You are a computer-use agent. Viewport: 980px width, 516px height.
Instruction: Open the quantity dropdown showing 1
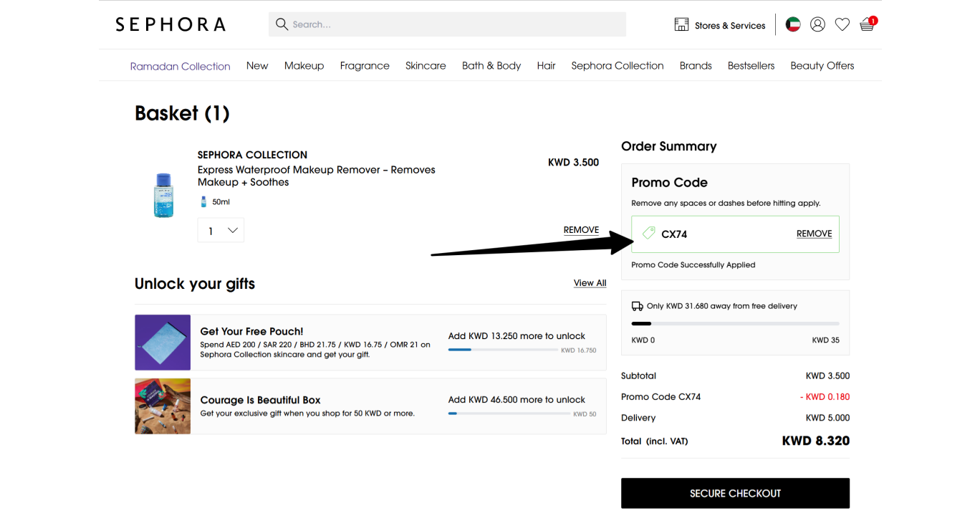point(221,230)
